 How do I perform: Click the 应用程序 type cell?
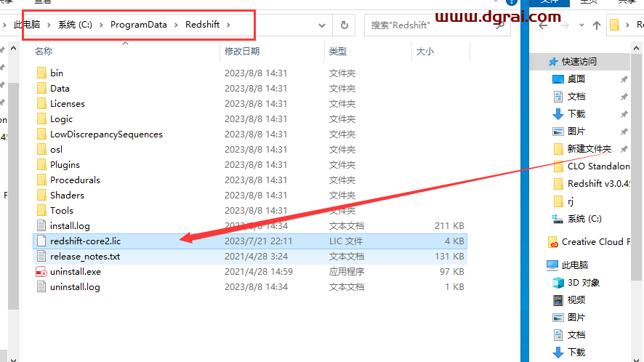pyautogui.click(x=346, y=272)
